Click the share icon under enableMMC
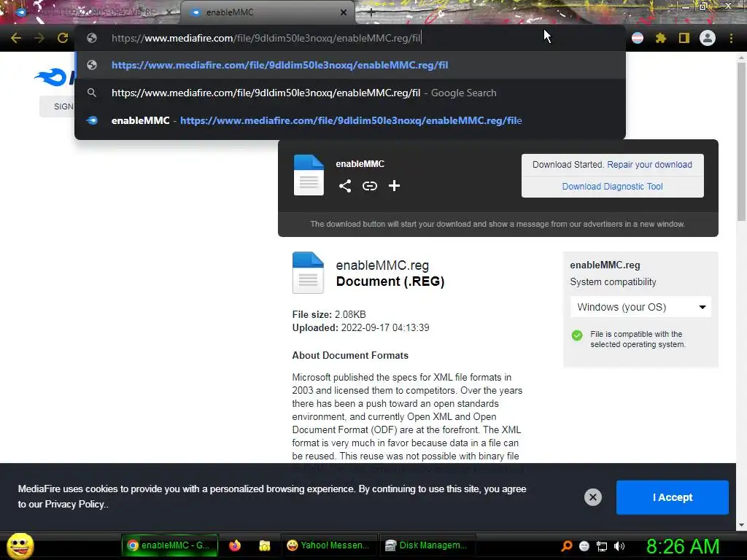 tap(345, 186)
